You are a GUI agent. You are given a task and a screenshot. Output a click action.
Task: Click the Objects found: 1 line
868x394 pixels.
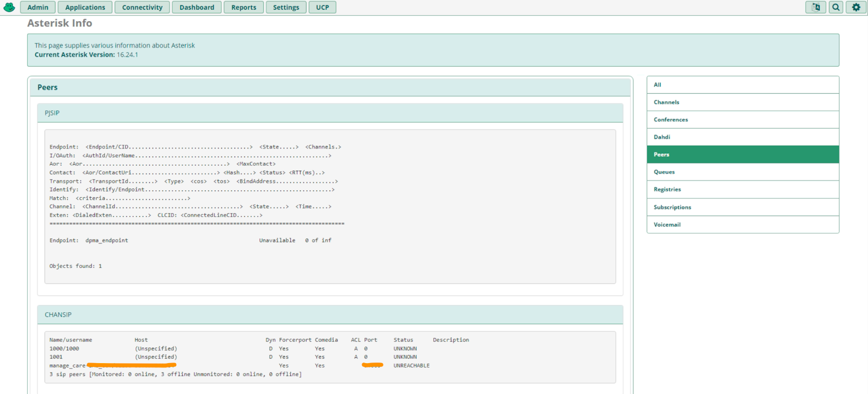tap(75, 266)
